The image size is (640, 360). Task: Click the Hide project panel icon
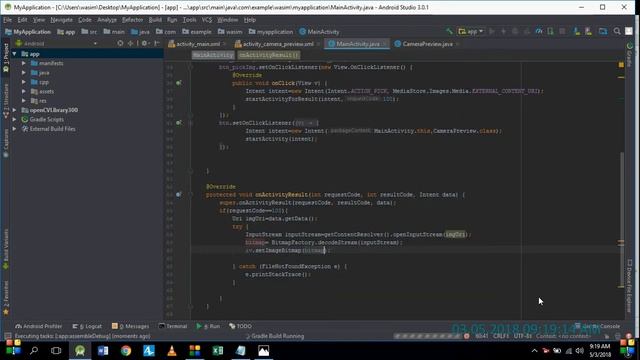tap(157, 43)
